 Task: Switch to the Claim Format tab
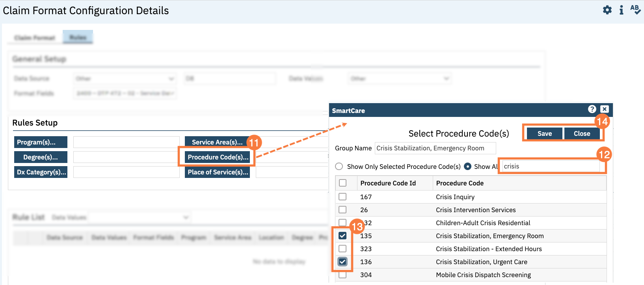(35, 38)
